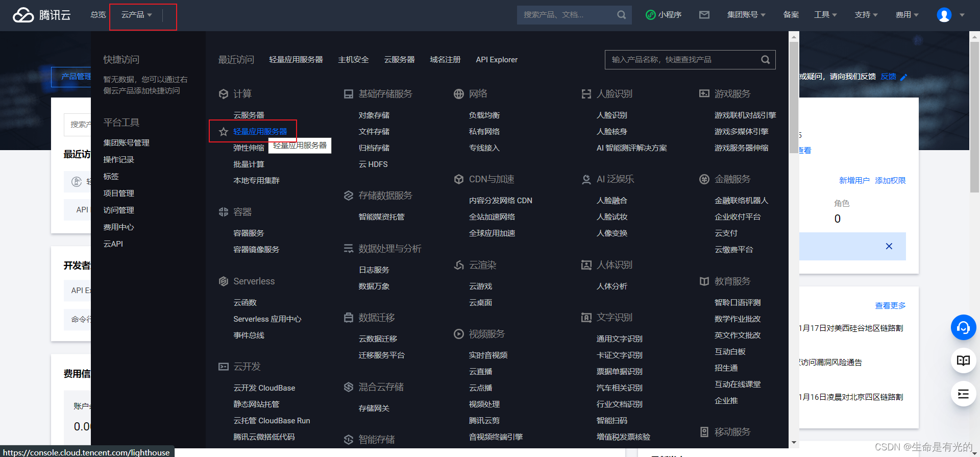
Task: Go to 总览 overview
Action: pyautogui.click(x=98, y=15)
